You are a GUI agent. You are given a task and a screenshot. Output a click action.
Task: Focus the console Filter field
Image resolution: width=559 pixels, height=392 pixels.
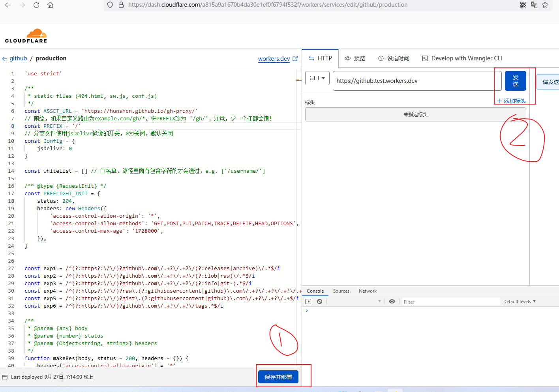(450, 302)
